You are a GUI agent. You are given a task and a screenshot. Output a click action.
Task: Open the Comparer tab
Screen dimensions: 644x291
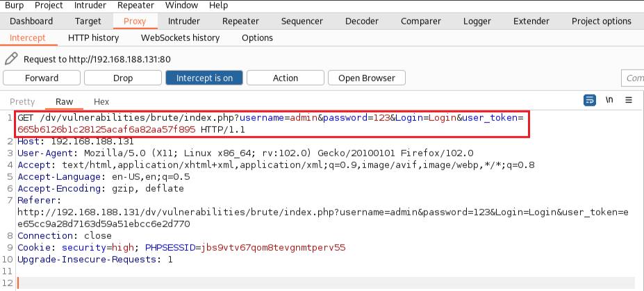point(421,22)
